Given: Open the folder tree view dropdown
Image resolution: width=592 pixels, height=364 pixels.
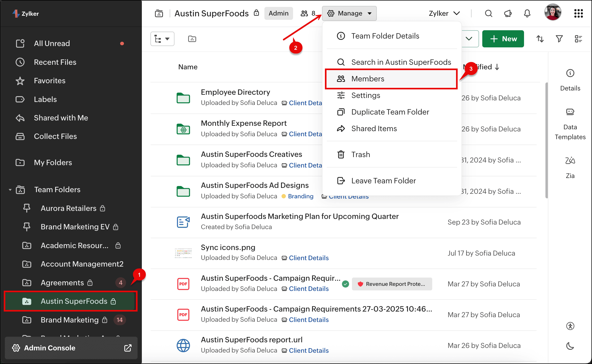Looking at the screenshot, I should coord(162,39).
